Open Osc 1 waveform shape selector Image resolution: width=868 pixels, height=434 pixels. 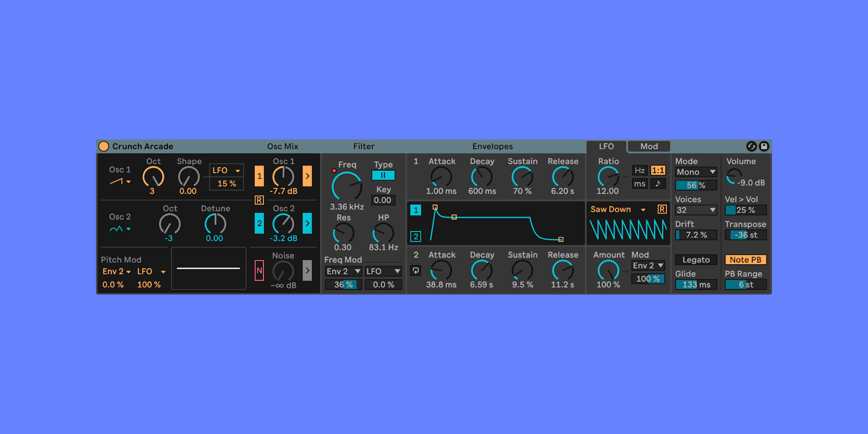120,182
